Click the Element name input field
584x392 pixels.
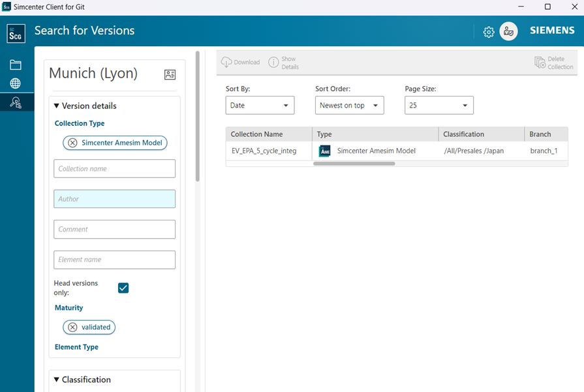point(114,260)
